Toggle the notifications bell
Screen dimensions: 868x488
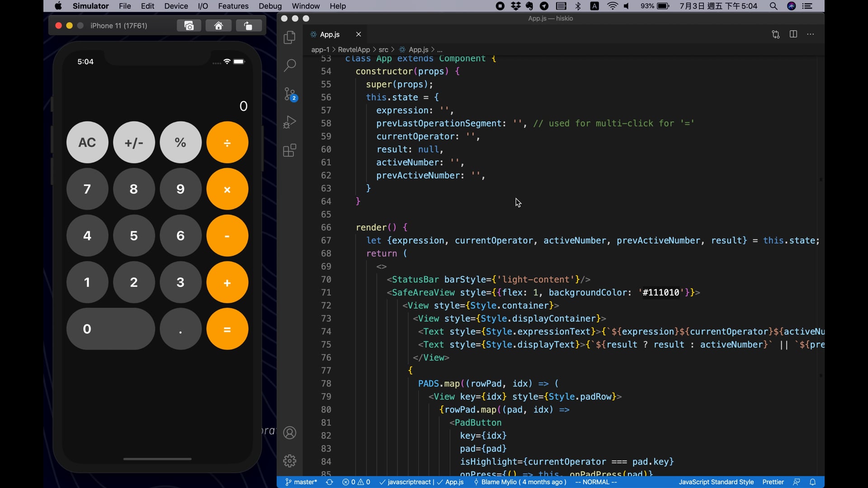(813, 482)
